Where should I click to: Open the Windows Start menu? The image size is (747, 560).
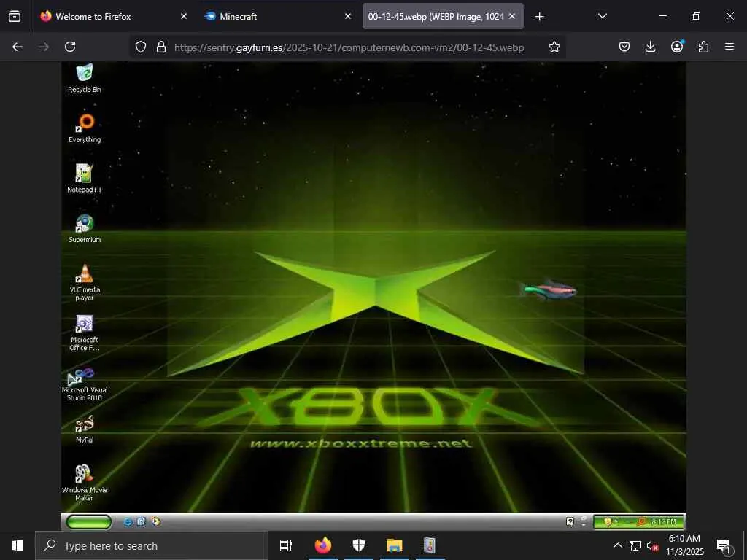coord(18,545)
